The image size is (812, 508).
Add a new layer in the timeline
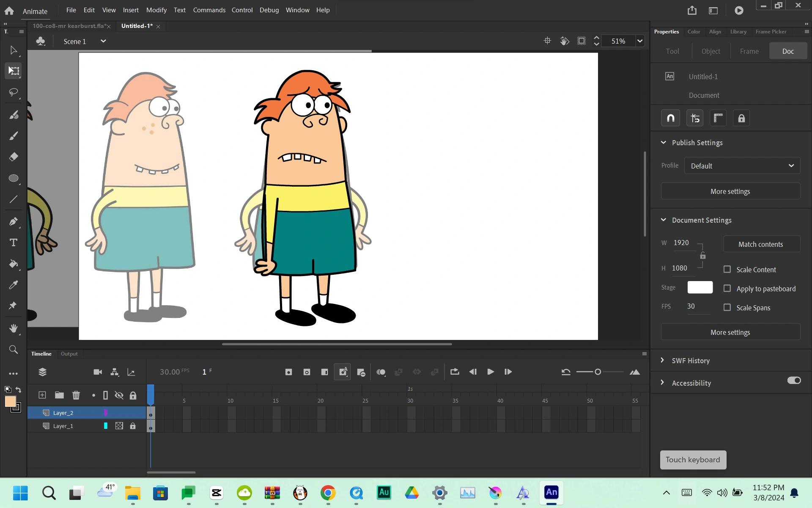pyautogui.click(x=42, y=395)
